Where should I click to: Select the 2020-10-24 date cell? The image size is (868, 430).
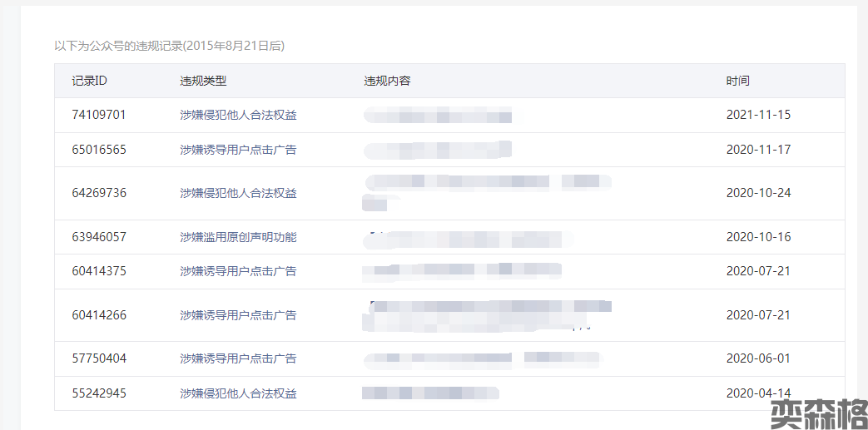[x=758, y=193]
